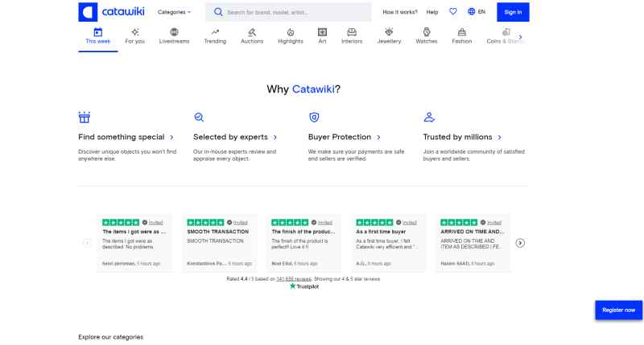Click the Interiors sofa icon
The width and height of the screenshot is (644, 345).
(352, 32)
